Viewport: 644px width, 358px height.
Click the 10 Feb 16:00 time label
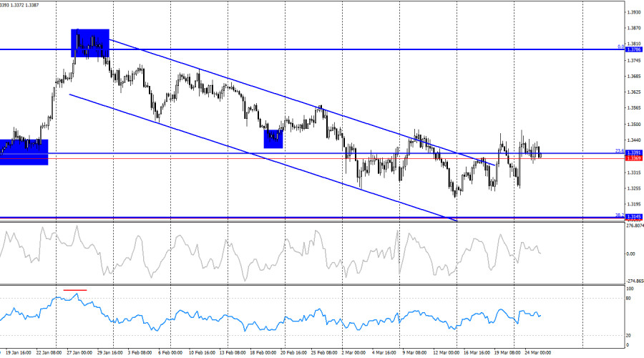coord(202,353)
